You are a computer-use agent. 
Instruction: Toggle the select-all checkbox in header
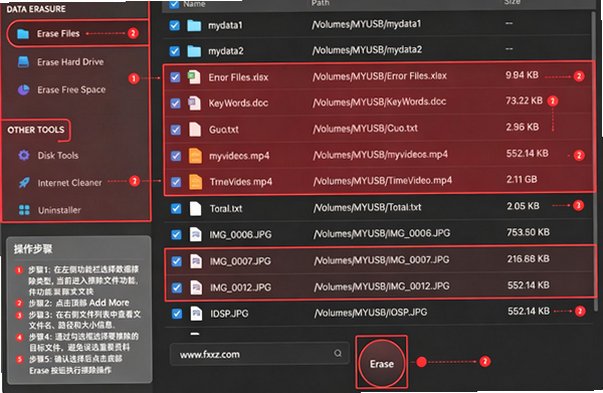tap(174, 4)
